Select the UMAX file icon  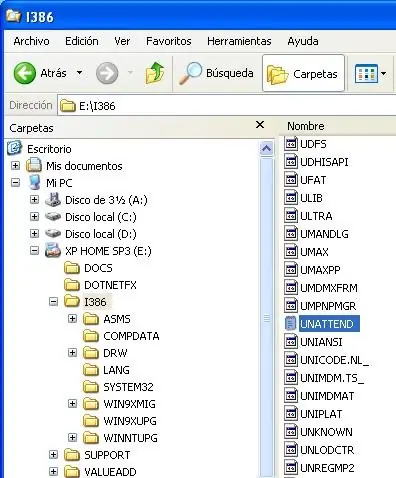pos(291,252)
